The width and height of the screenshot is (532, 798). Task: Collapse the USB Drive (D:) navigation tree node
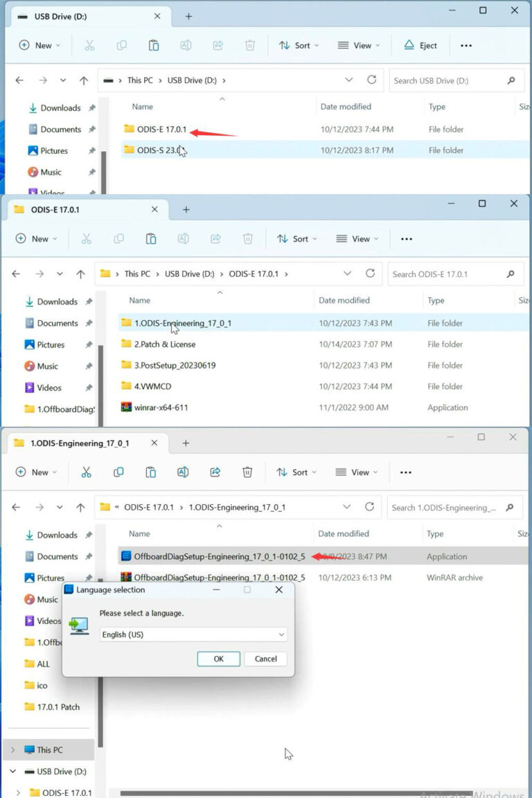pyautogui.click(x=14, y=772)
